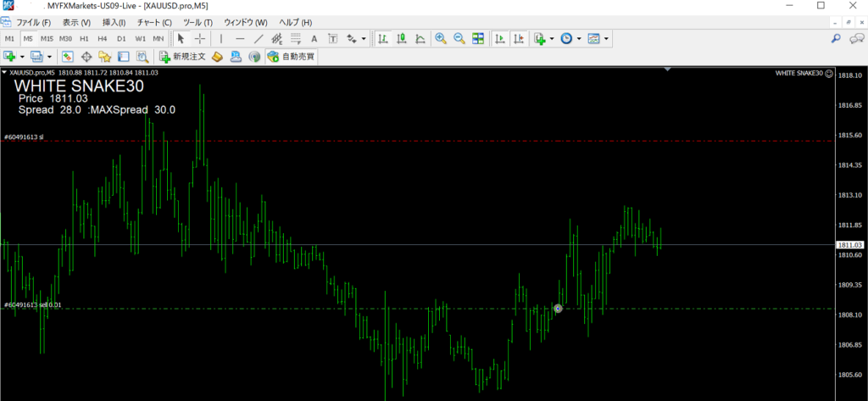
Task: Toggle chart shift from right border
Action: click(x=519, y=39)
